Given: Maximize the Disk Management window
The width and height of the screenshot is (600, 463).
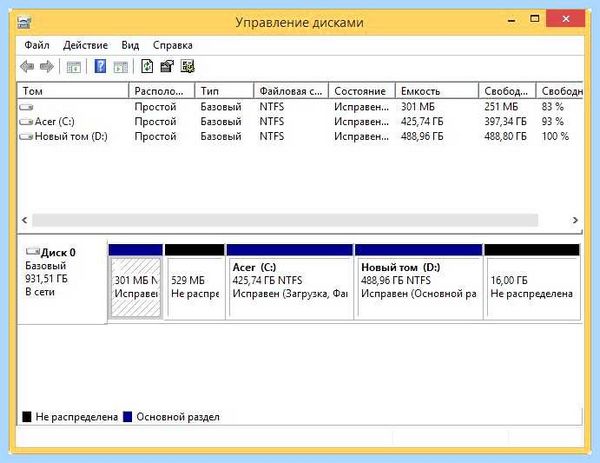Looking at the screenshot, I should point(535,19).
